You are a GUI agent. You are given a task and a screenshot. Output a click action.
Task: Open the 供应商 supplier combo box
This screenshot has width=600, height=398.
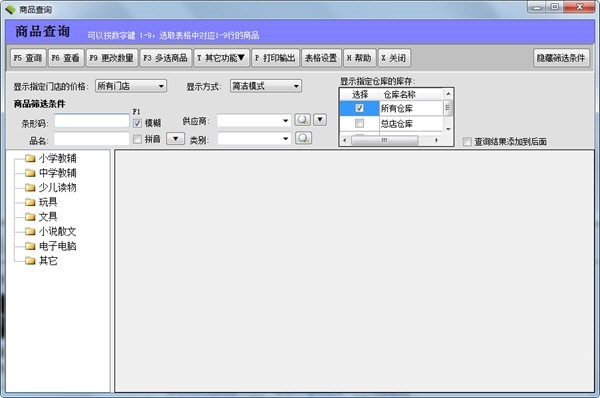point(254,121)
